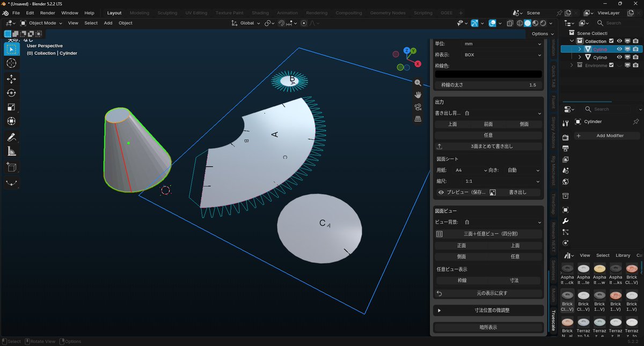644x346 pixels.
Task: Click the 暗所表示 button
Action: [488, 327]
